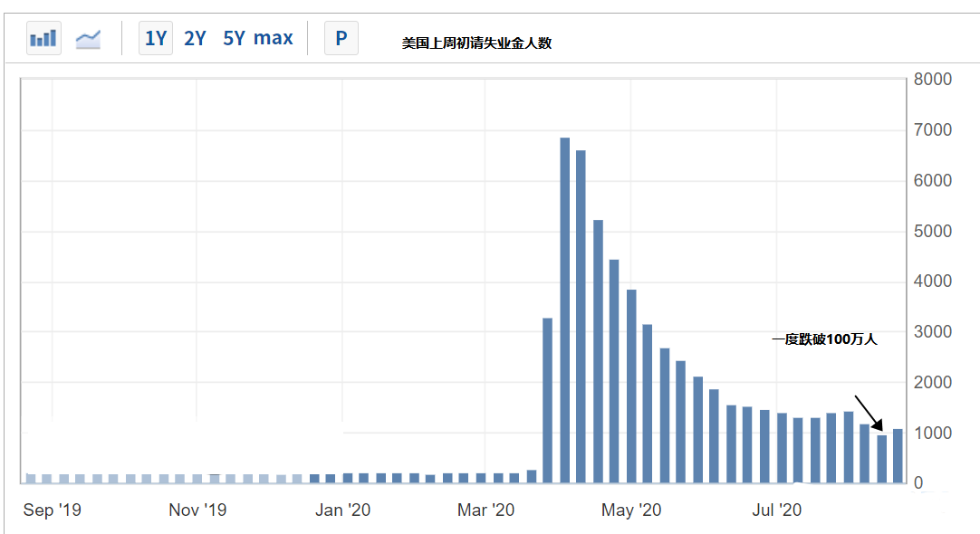Click the P icon button
This screenshot has height=534, width=980.
pyautogui.click(x=341, y=37)
